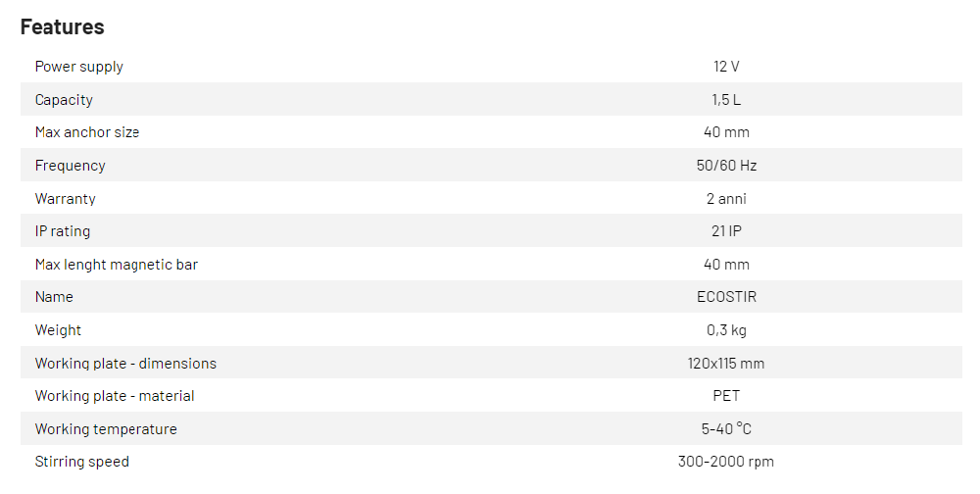This screenshot has width=980, height=494.
Task: Click the Warranty row label
Action: coord(66,199)
